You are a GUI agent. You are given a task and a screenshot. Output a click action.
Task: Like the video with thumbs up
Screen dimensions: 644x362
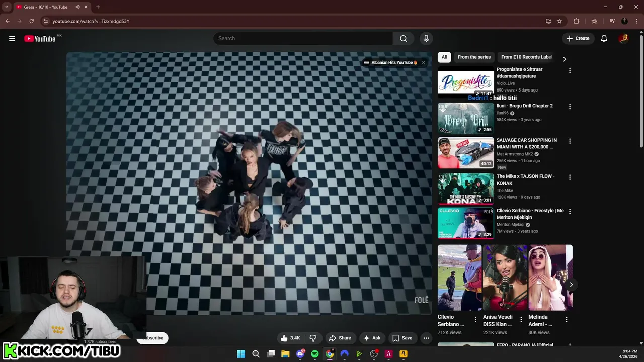tap(290, 338)
